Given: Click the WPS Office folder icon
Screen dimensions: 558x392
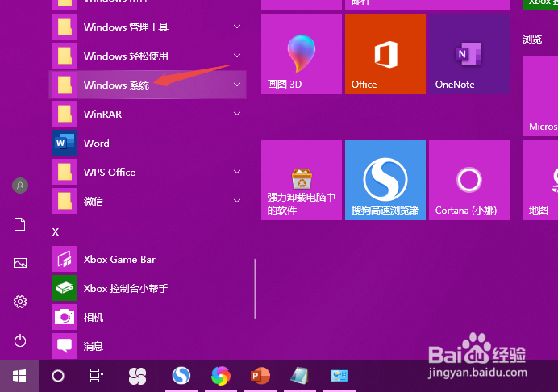Looking at the screenshot, I should 65,172.
